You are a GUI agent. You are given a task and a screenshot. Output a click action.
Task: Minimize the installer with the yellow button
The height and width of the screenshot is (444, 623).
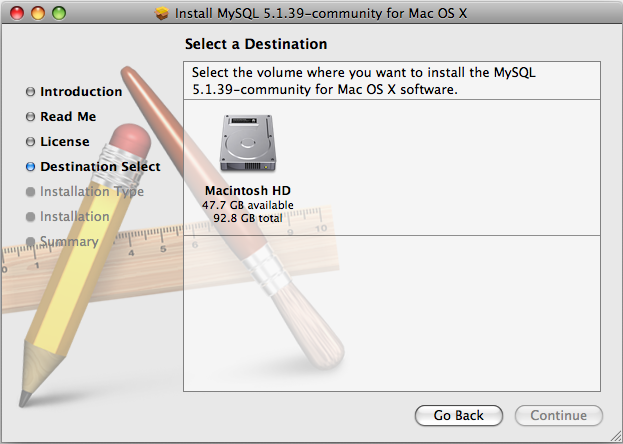(x=38, y=14)
